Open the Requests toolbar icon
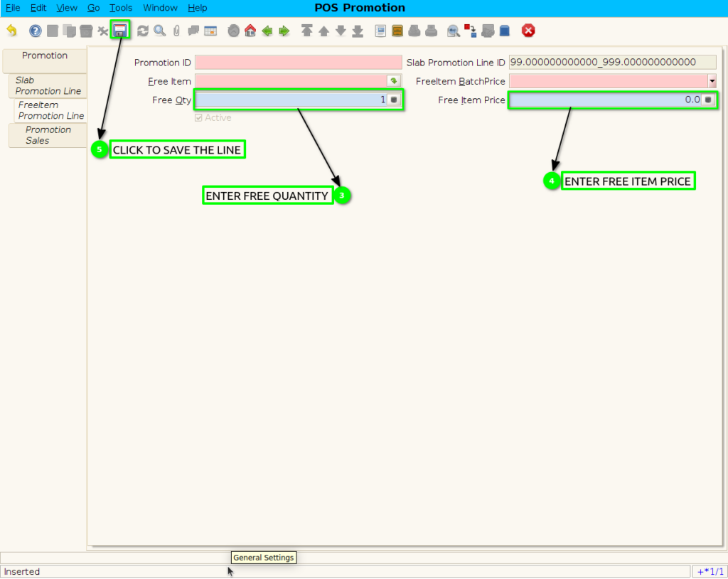 pyautogui.click(x=488, y=31)
